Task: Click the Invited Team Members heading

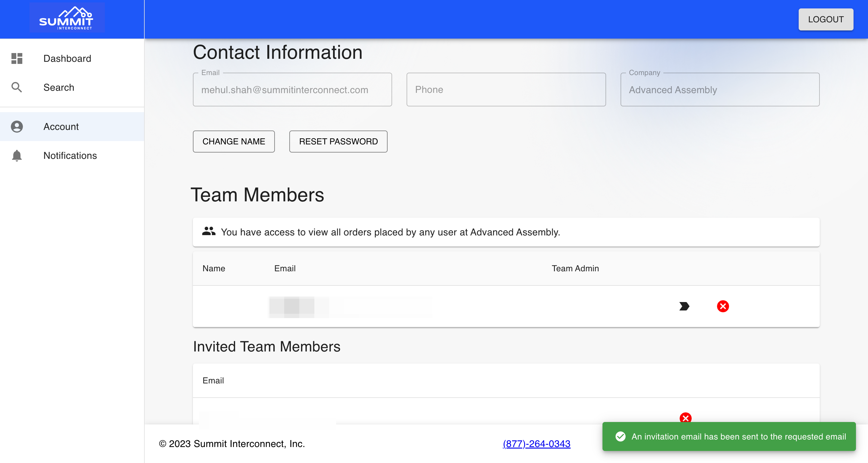Action: pos(266,346)
